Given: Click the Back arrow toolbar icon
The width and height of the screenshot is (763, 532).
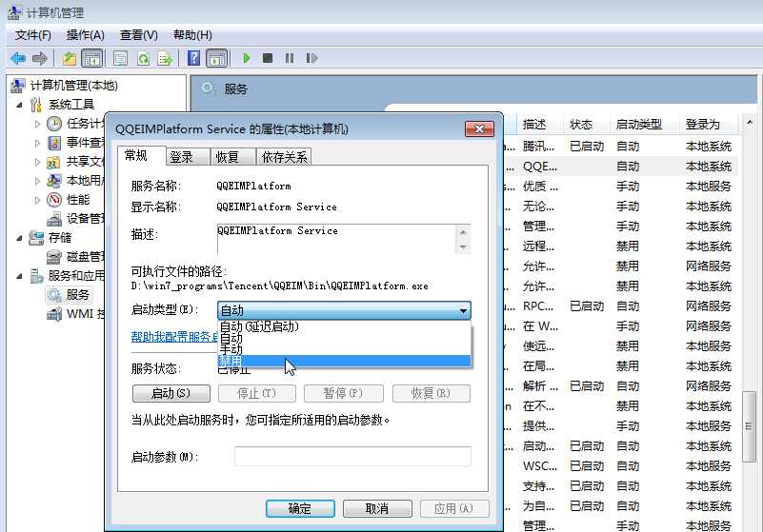Looking at the screenshot, I should pyautogui.click(x=17, y=59).
